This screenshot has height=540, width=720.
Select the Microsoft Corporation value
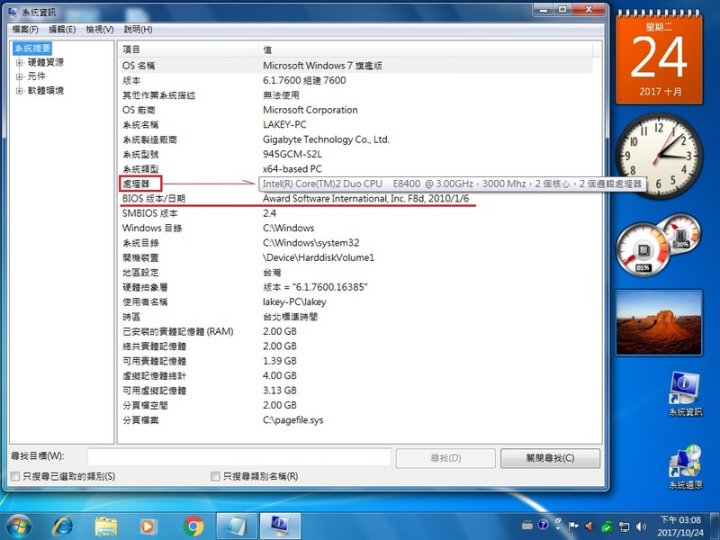pos(310,110)
